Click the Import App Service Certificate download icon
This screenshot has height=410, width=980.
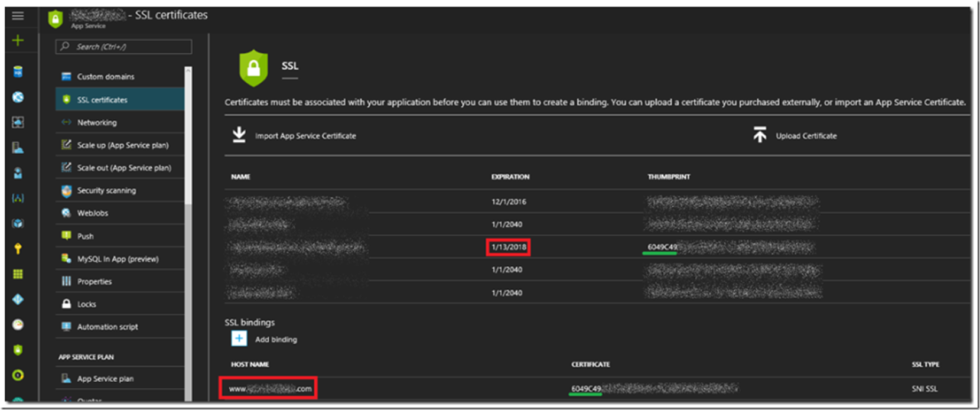(x=239, y=135)
